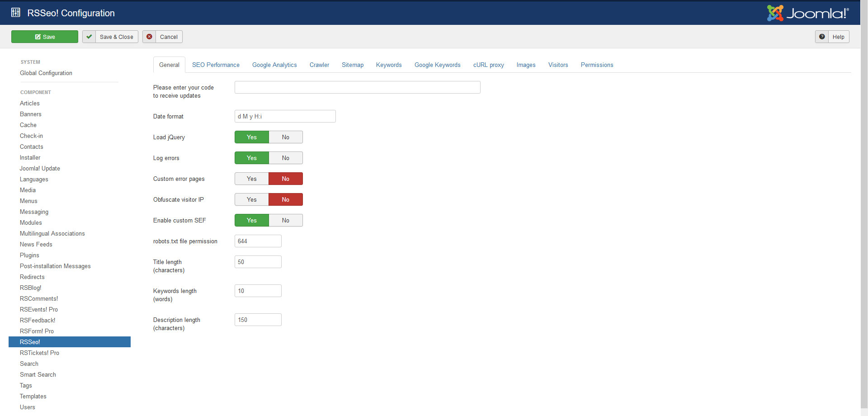868x416 pixels.
Task: Set Log errors to Yes
Action: (x=252, y=158)
